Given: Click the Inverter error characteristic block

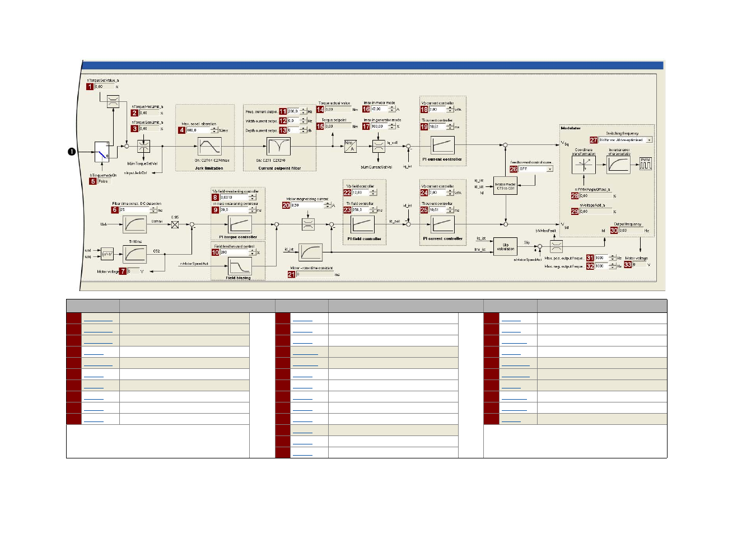Looking at the screenshot, I should coord(618,165).
